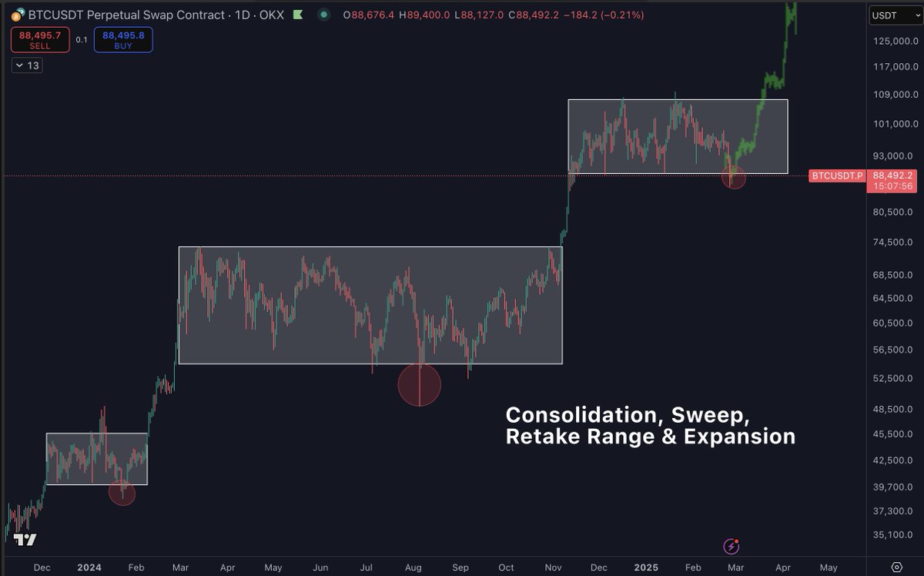The width and height of the screenshot is (924, 576).
Task: Click the red sweep circle near August
Action: click(419, 385)
